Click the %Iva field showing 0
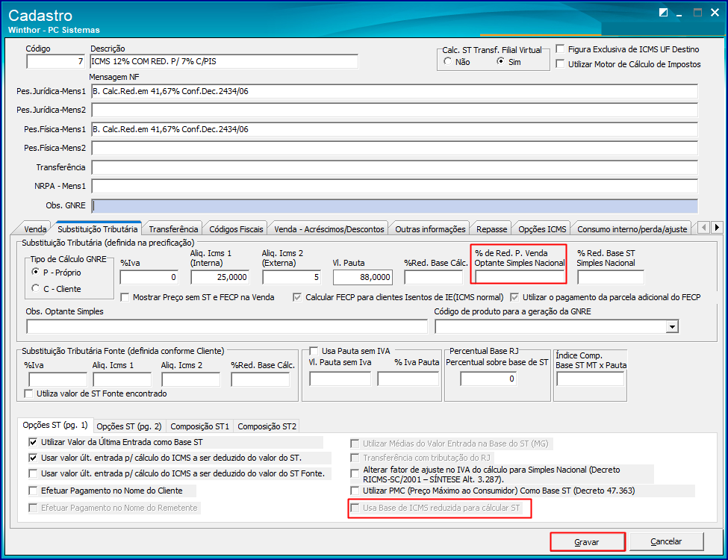The width and height of the screenshot is (728, 560). [x=149, y=277]
